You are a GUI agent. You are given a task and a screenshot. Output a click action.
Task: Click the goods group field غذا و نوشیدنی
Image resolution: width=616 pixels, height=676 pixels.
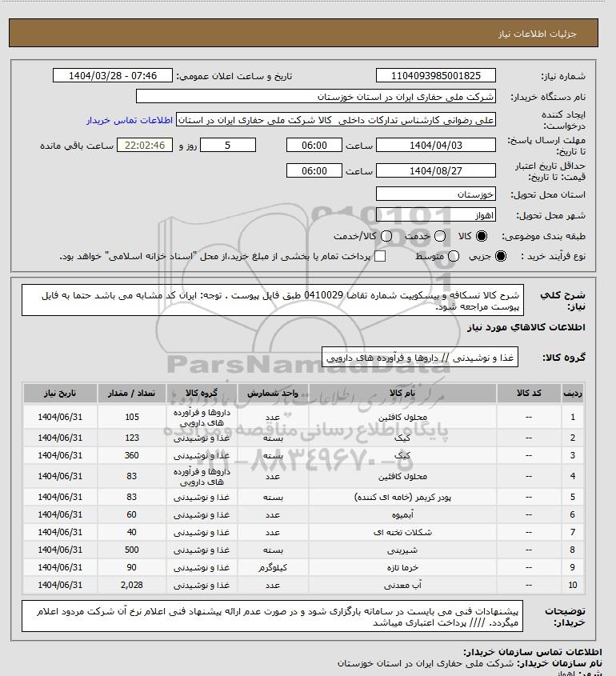tap(420, 358)
